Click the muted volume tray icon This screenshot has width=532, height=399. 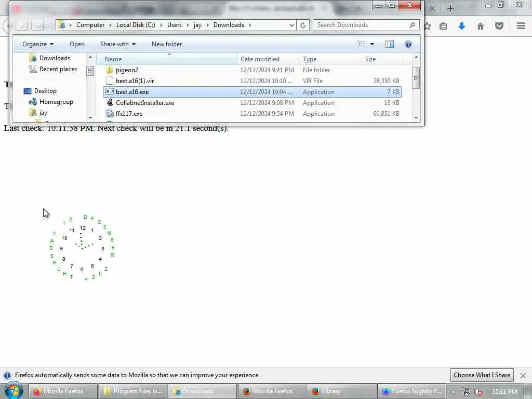click(478, 392)
